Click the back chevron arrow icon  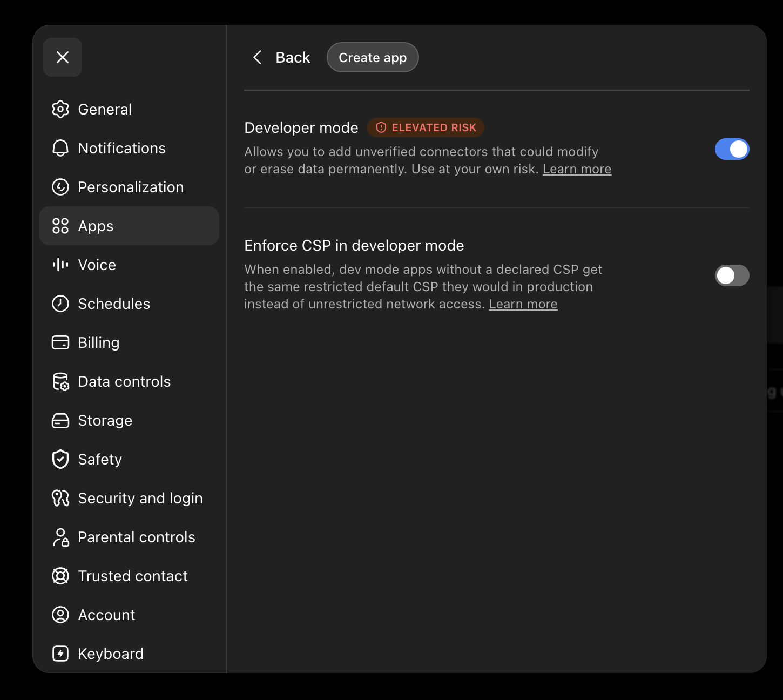(x=258, y=57)
